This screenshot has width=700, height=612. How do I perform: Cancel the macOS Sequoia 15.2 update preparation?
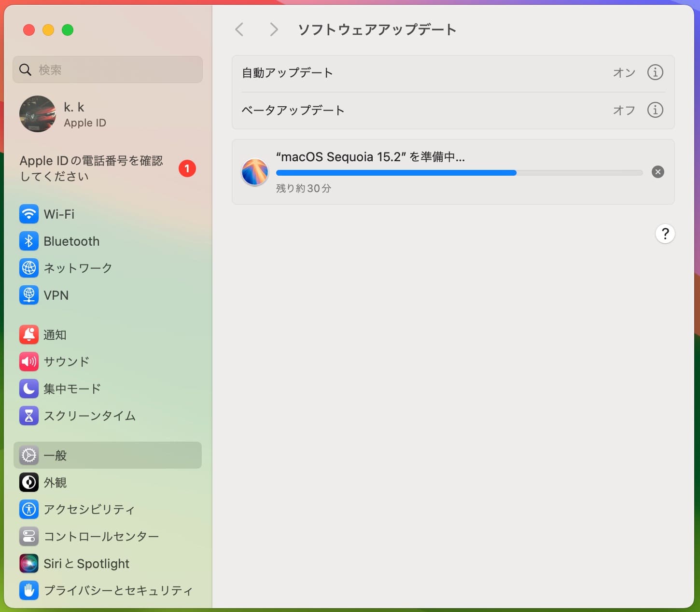(x=658, y=172)
